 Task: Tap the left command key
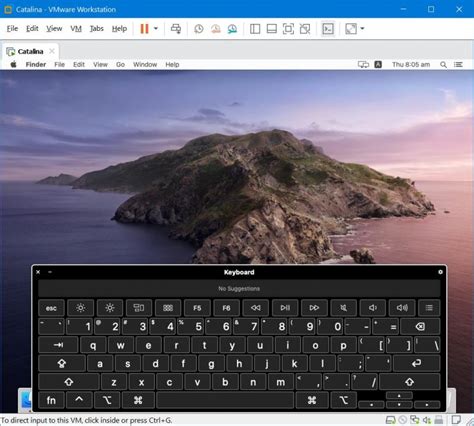(138, 400)
